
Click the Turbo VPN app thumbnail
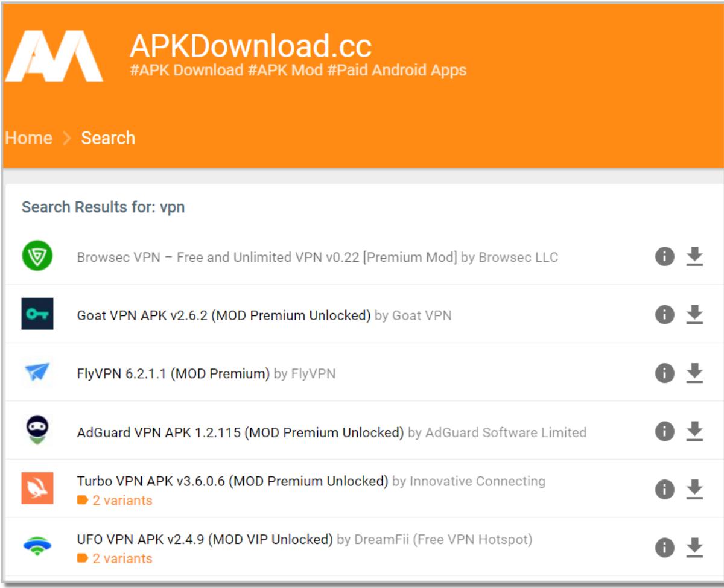37,488
